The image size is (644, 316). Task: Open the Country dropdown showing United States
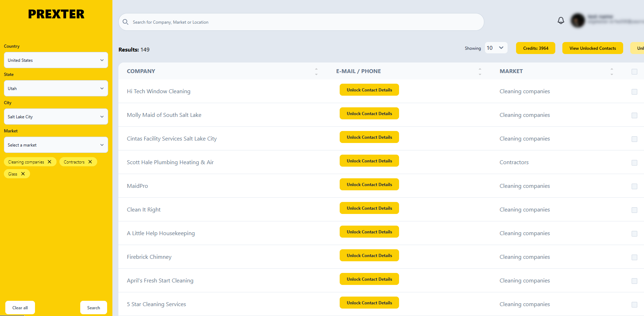pos(56,60)
